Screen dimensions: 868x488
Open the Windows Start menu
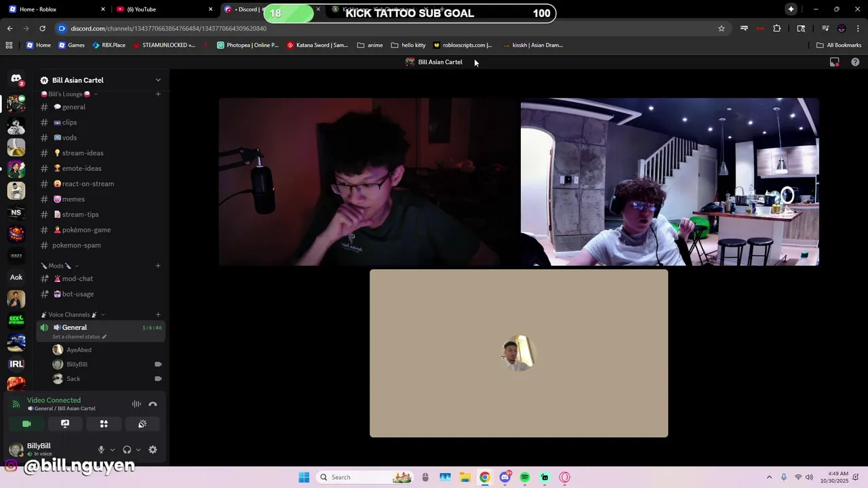pyautogui.click(x=304, y=477)
